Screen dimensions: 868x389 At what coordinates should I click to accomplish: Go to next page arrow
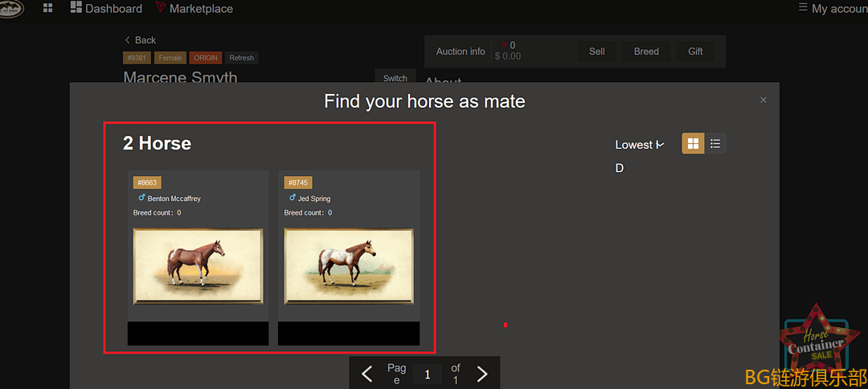pyautogui.click(x=482, y=375)
